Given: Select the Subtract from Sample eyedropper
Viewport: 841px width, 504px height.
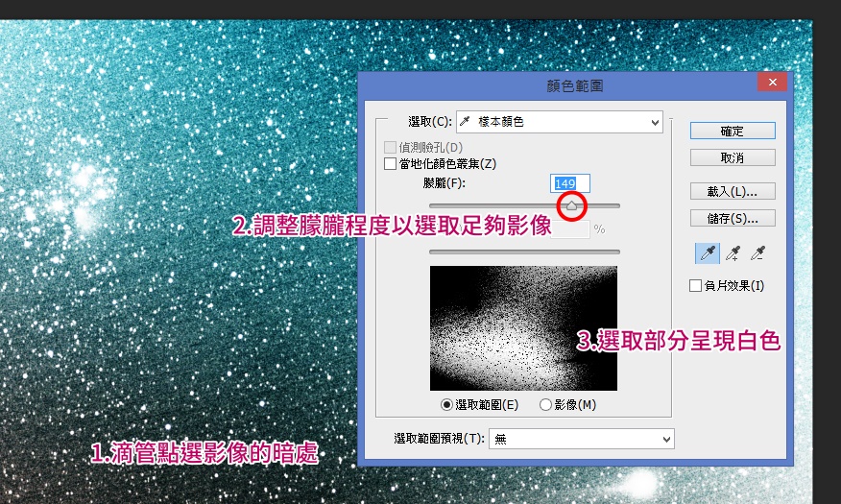Looking at the screenshot, I should click(759, 253).
